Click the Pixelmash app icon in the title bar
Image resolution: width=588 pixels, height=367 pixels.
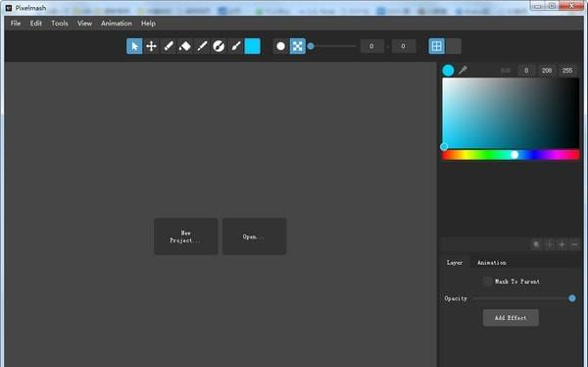coord(9,8)
